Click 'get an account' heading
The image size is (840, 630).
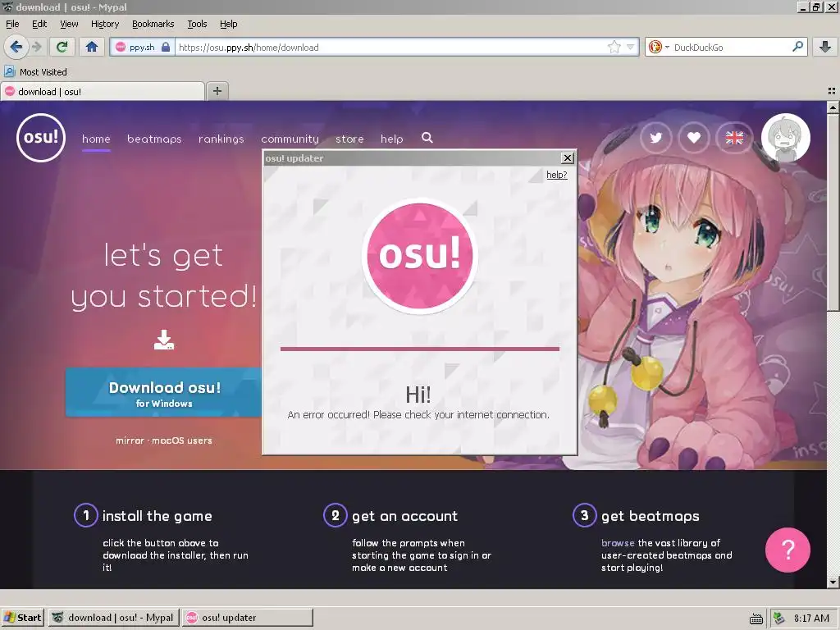[404, 516]
